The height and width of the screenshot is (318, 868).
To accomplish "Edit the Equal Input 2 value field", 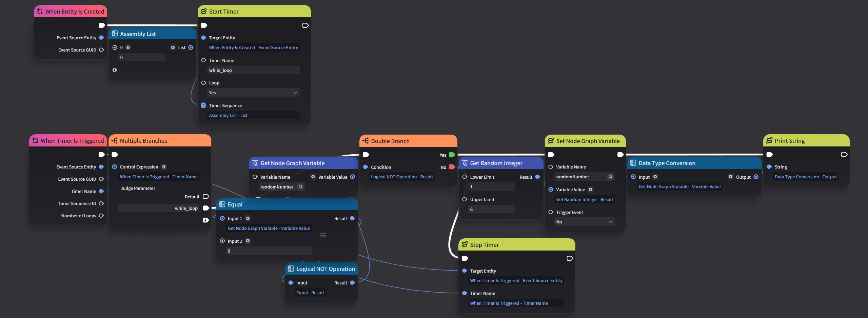I will click(269, 251).
